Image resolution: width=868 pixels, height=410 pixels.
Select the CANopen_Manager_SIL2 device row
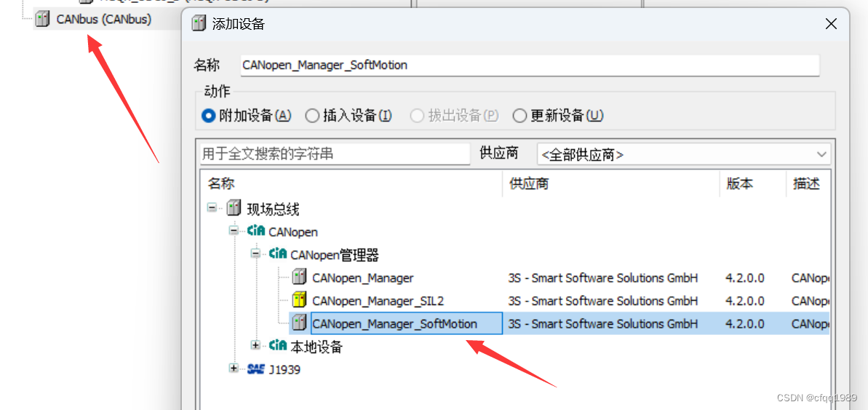coord(378,301)
